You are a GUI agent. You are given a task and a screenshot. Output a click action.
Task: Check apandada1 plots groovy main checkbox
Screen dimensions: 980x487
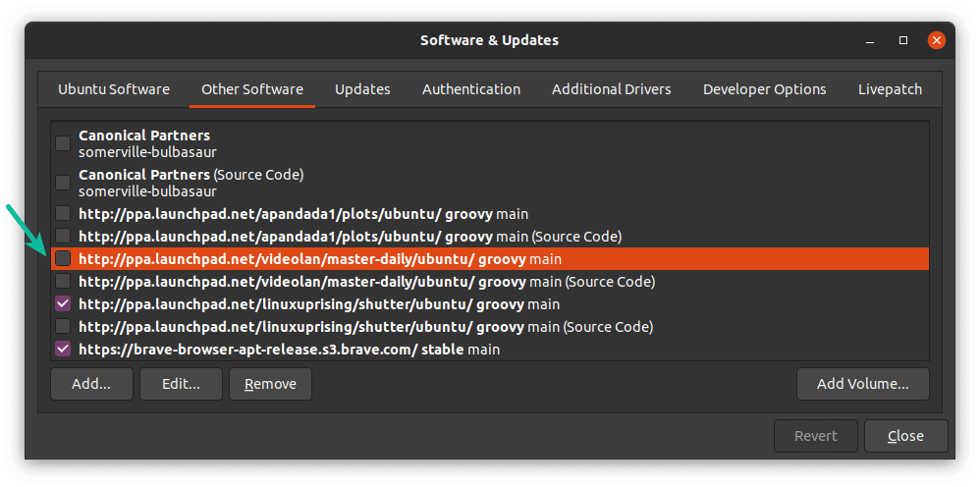point(63,214)
